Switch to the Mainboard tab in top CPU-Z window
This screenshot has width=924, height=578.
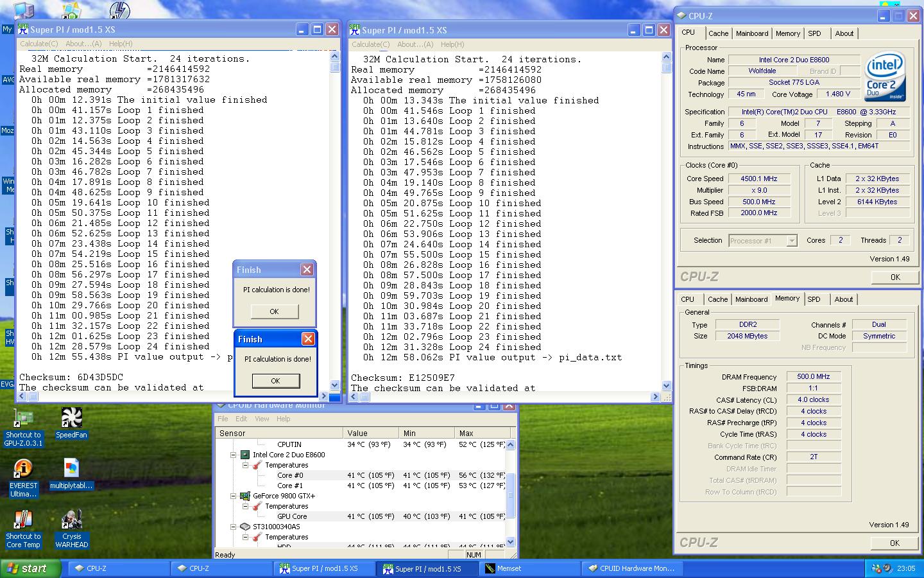[x=751, y=33]
